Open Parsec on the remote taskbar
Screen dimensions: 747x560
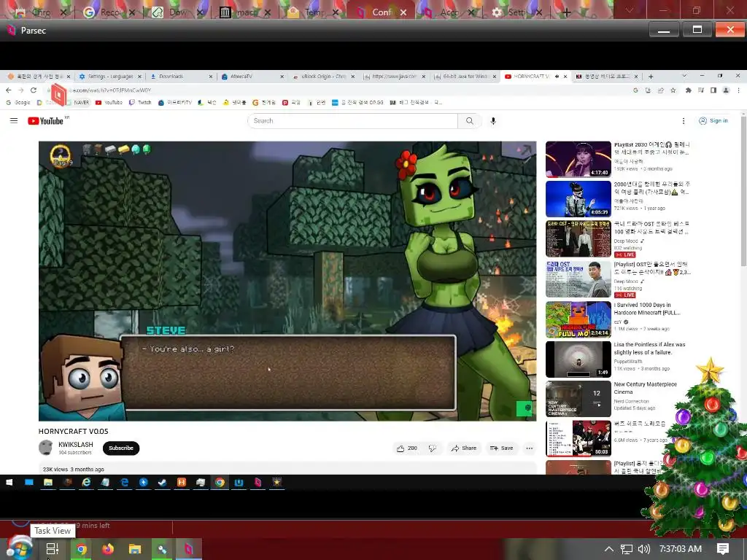click(258, 483)
